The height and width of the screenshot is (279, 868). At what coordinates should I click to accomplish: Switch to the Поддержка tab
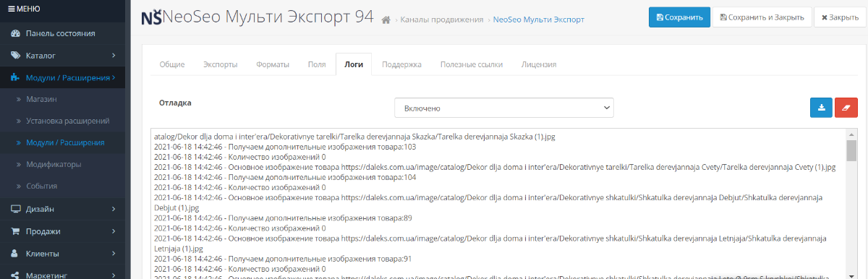tap(401, 64)
